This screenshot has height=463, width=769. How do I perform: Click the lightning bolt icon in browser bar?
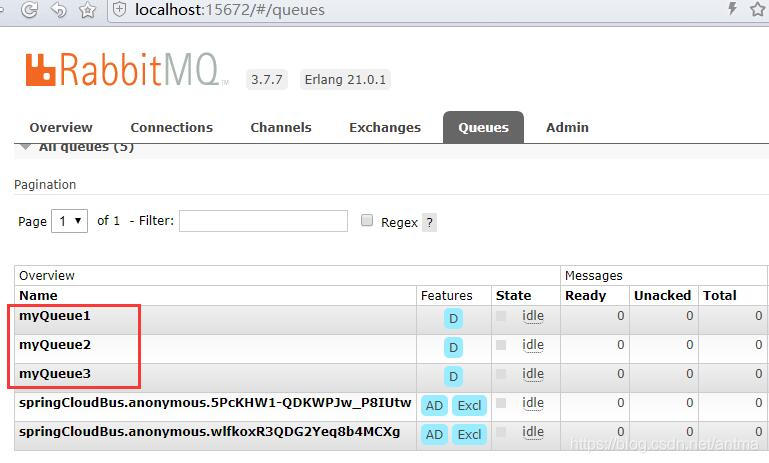[732, 9]
